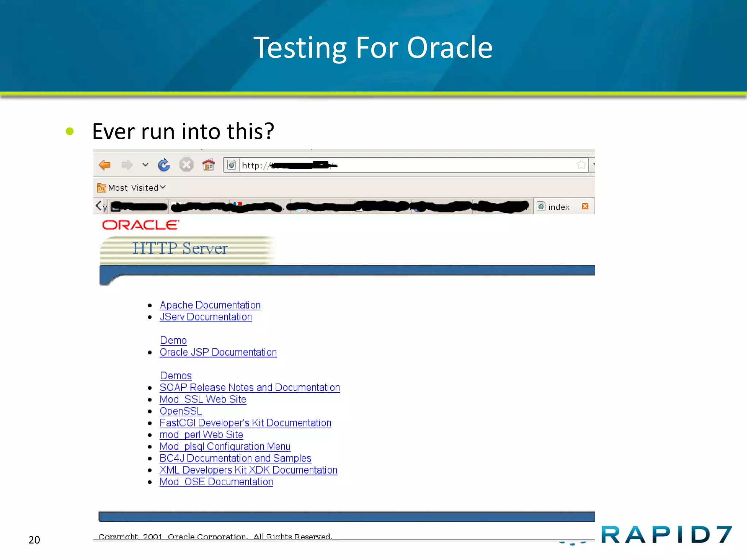Click into the URL address field

coord(407,165)
